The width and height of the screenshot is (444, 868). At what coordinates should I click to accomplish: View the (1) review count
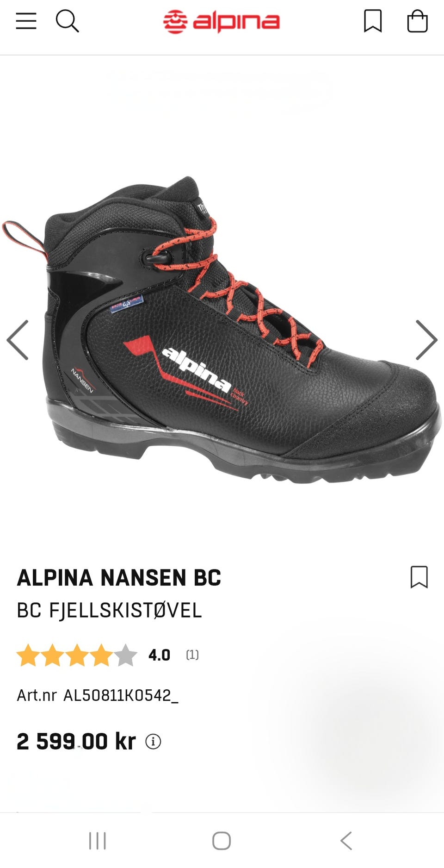pyautogui.click(x=192, y=655)
